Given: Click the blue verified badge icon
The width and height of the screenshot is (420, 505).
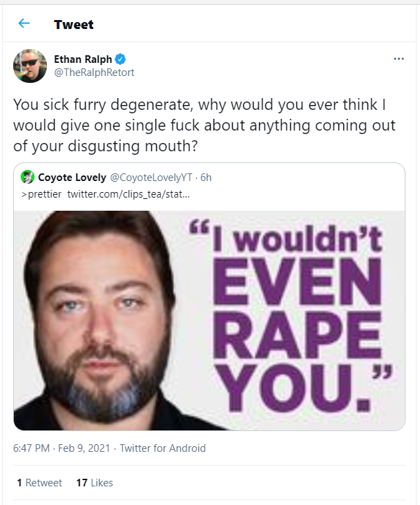Looking at the screenshot, I should (120, 59).
